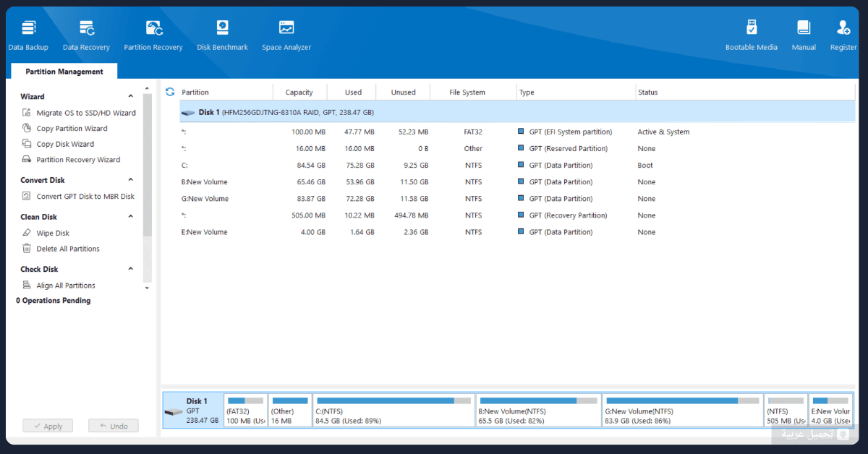Collapse the Clean Disk section

(131, 217)
